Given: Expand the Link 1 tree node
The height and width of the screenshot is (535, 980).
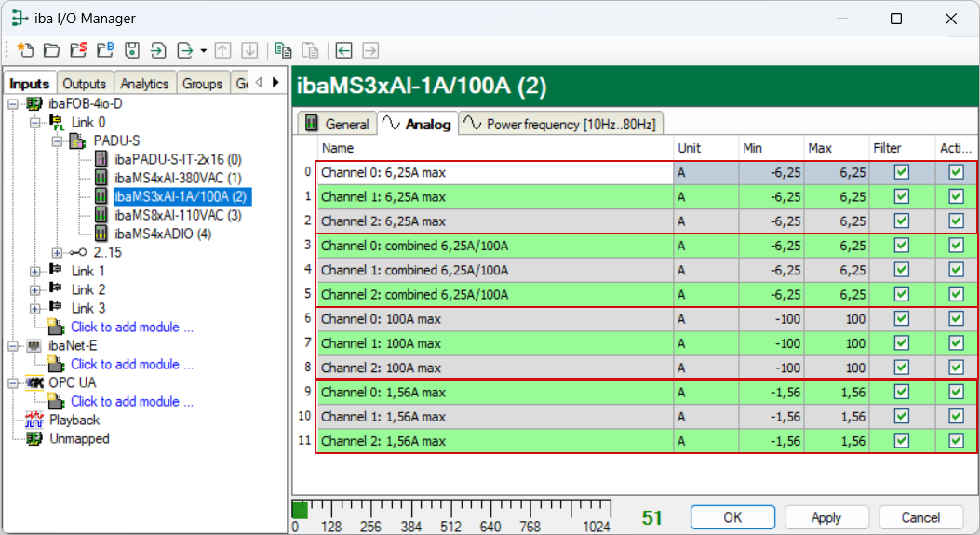Looking at the screenshot, I should (x=35, y=272).
